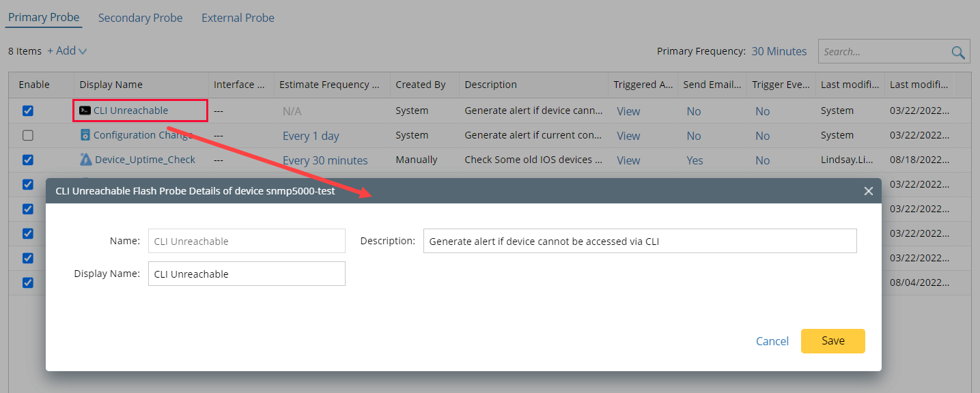Screen dimensions: 980x393
Task: Expand the Add dropdown
Action: point(68,50)
